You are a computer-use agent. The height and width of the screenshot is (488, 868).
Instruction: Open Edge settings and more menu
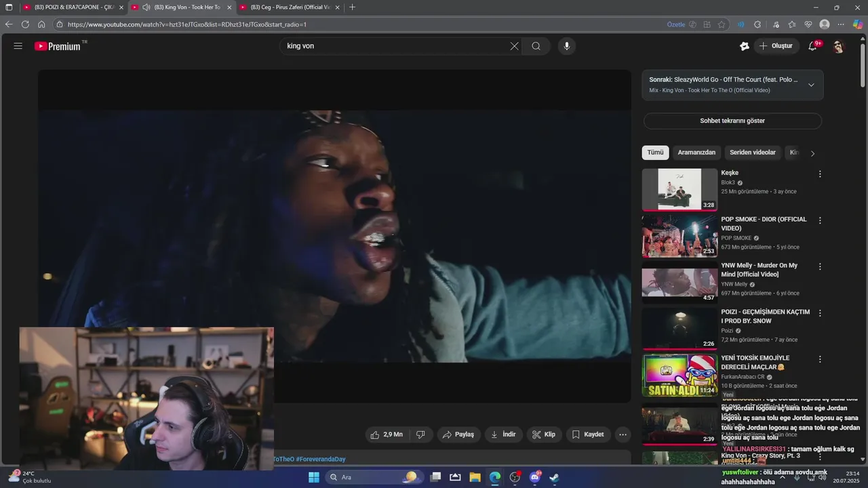click(841, 24)
